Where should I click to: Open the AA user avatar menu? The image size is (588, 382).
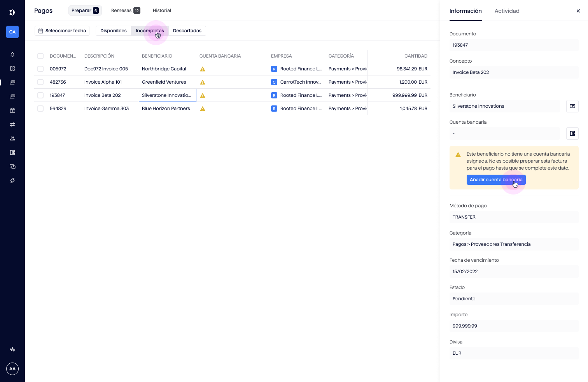click(x=12, y=369)
